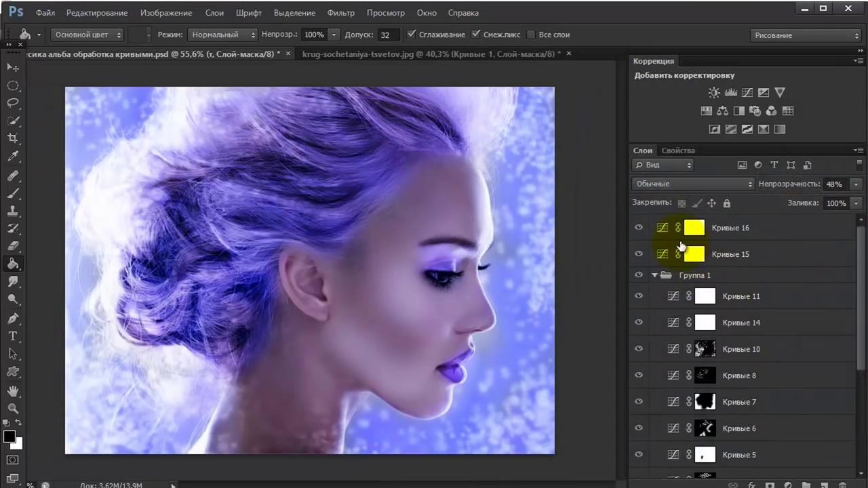The image size is (868, 488).
Task: Open the Фильтр menu
Action: click(340, 13)
